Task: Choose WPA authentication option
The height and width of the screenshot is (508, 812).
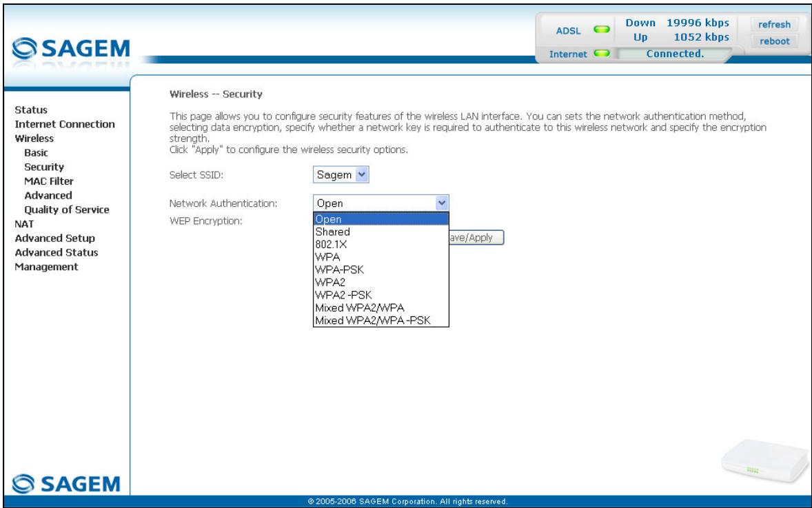Action: [x=380, y=257]
